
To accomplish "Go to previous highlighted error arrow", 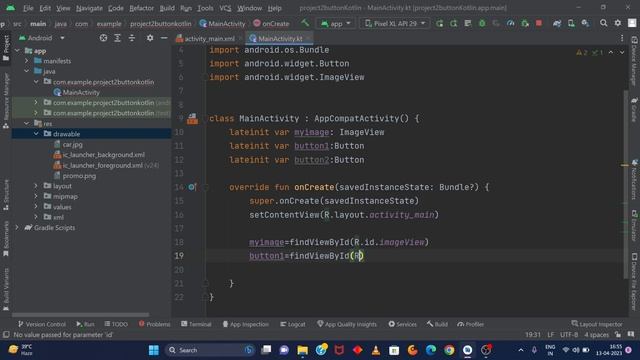I will click(611, 52).
